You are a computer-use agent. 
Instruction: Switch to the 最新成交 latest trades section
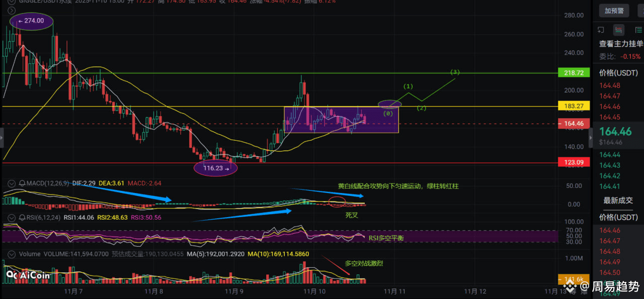click(x=618, y=201)
